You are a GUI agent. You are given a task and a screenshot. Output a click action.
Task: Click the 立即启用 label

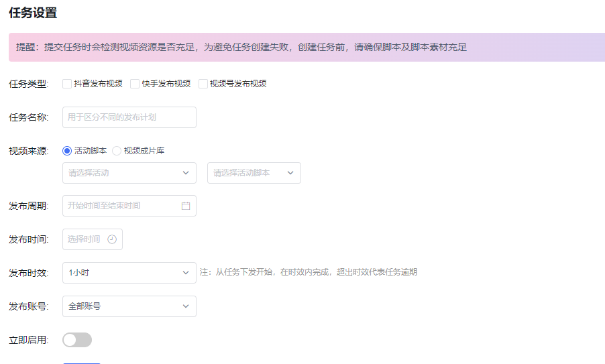pos(29,340)
